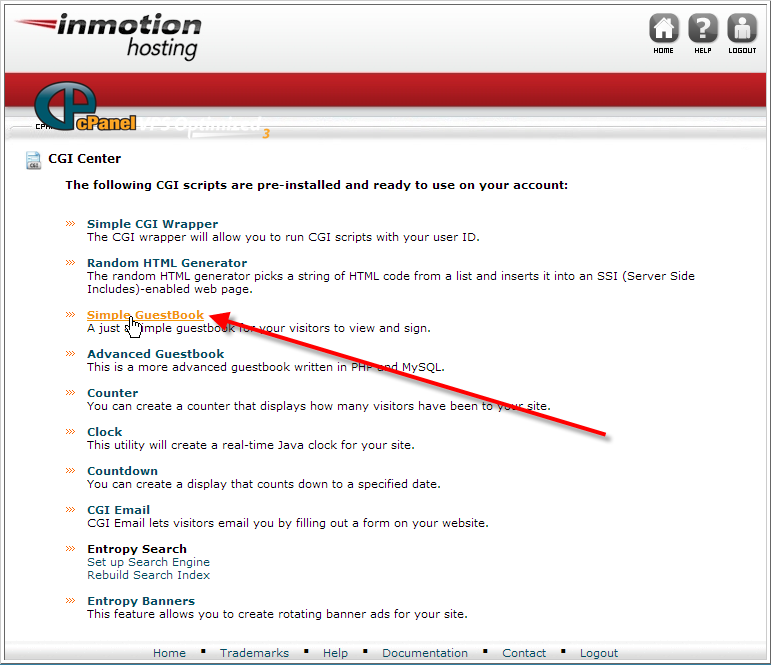Click the Logout user icon

[742, 28]
